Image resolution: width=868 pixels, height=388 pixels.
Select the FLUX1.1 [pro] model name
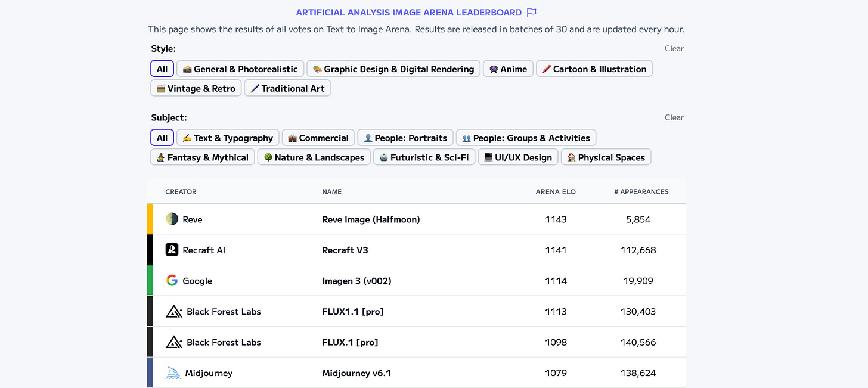coord(352,312)
